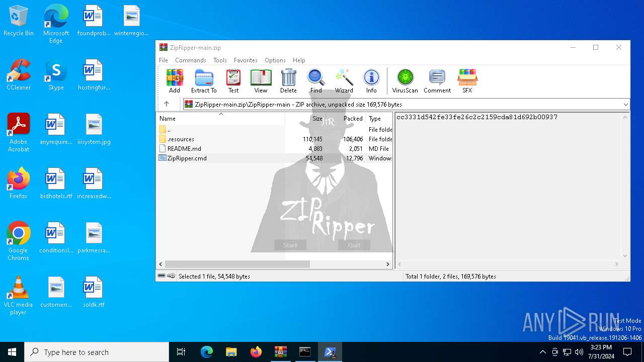
Task: Select the ZipRipper.cmd file row
Action: point(275,158)
